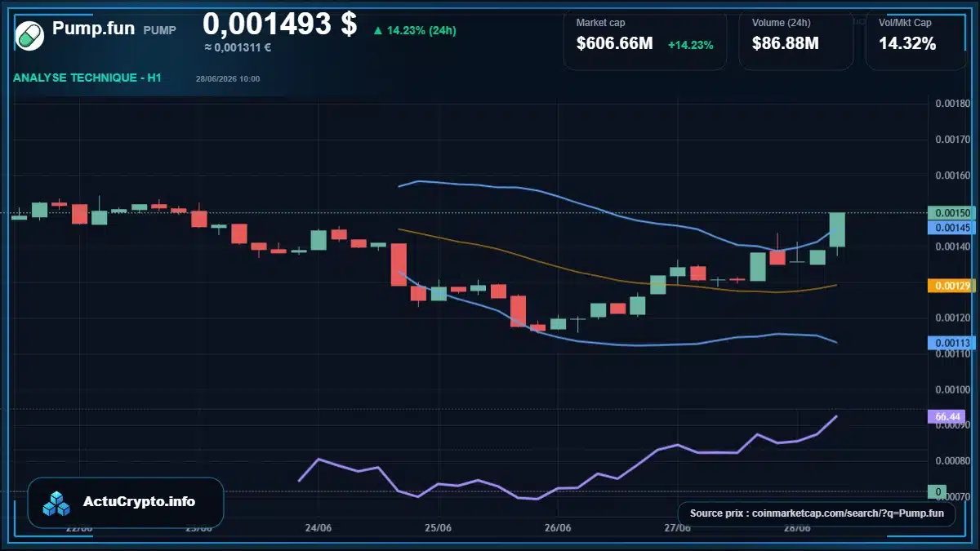Click the ANALYSE TECHNIQUE - H1 heading
Screen dimensions: 980x551
(87, 78)
